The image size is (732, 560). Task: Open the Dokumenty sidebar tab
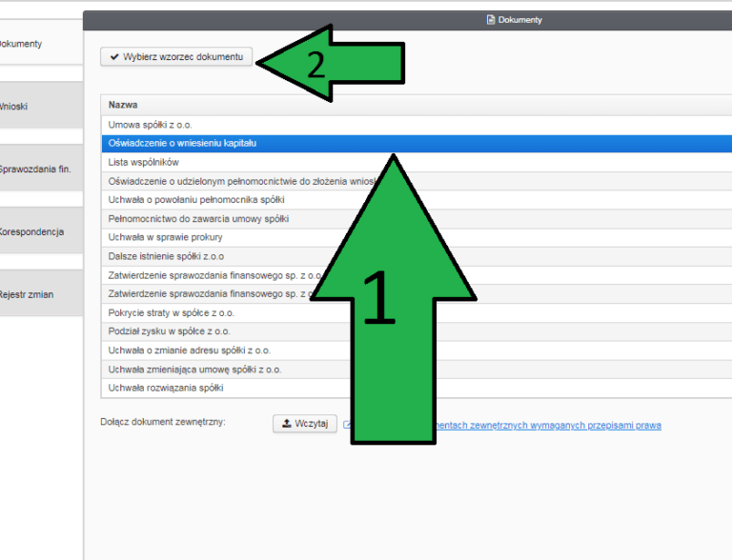click(x=41, y=44)
